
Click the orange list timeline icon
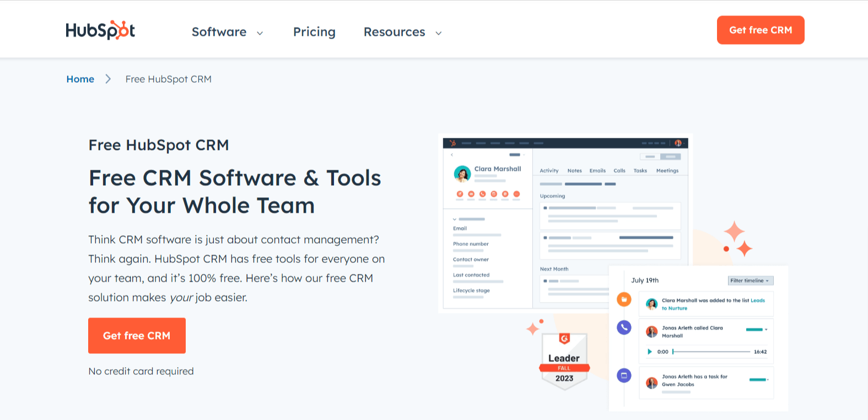624,299
